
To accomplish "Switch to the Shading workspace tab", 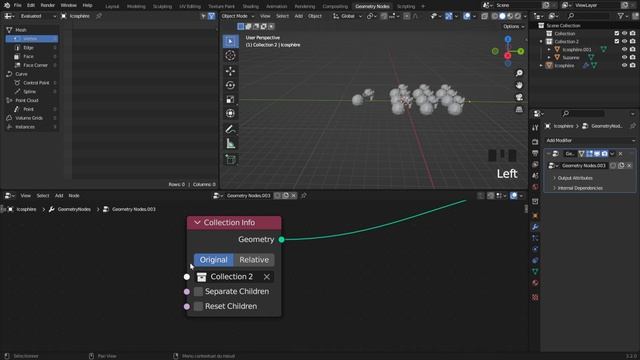I will tap(250, 6).
